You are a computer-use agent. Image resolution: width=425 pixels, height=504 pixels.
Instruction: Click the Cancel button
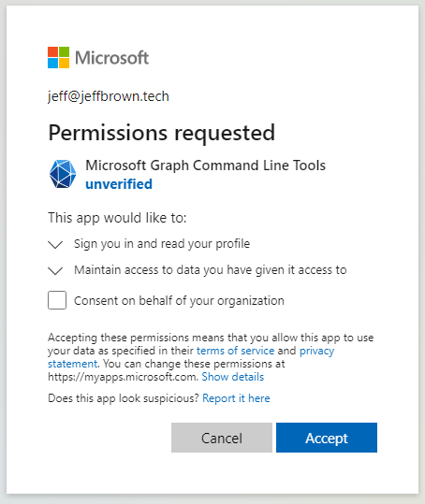(222, 438)
